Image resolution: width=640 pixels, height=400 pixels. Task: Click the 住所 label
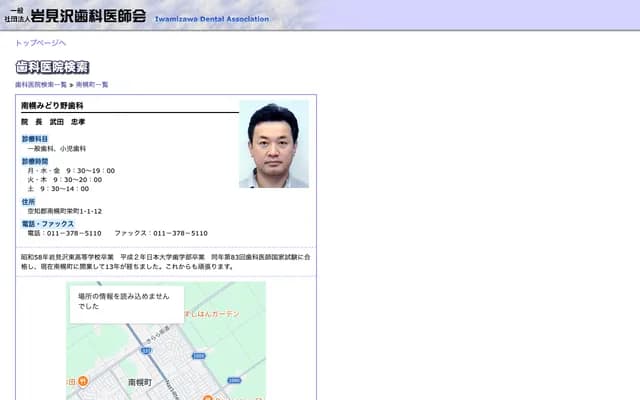[28, 202]
